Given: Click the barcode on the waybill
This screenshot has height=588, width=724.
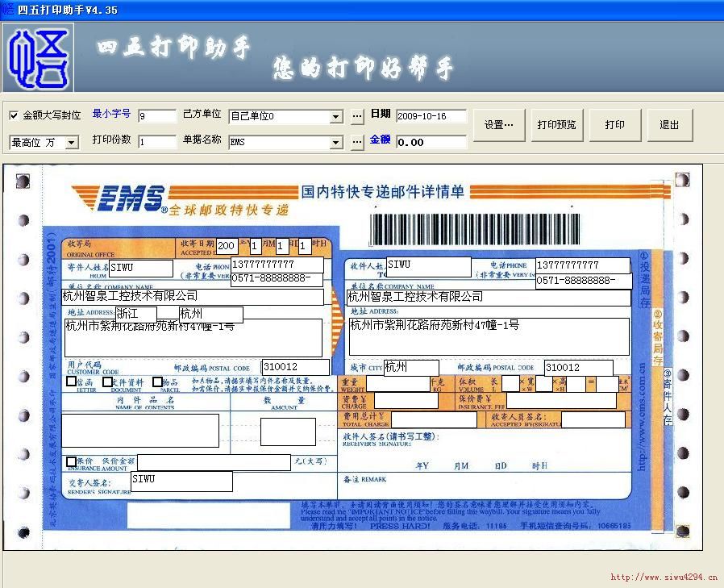Looking at the screenshot, I should click(474, 229).
